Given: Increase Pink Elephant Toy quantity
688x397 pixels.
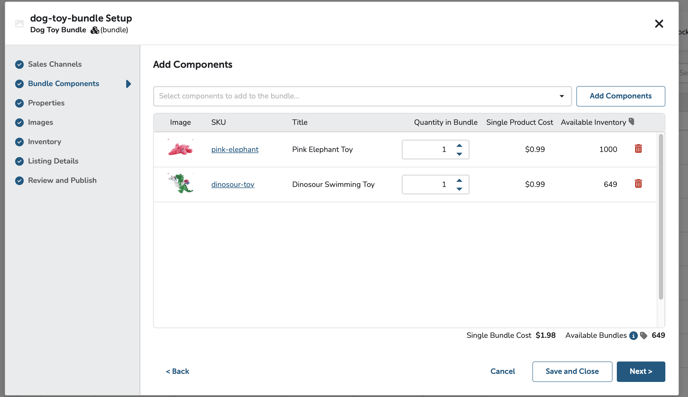Looking at the screenshot, I should 459,146.
